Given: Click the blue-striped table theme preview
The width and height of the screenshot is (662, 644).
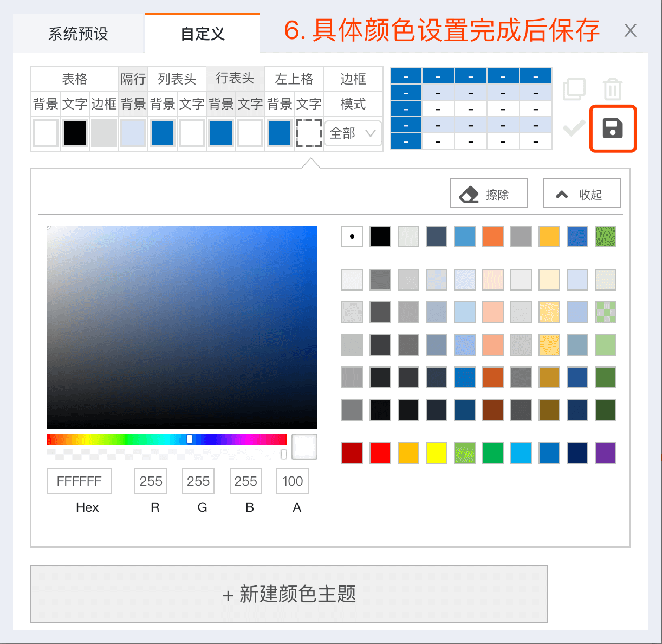Looking at the screenshot, I should pyautogui.click(x=471, y=108).
